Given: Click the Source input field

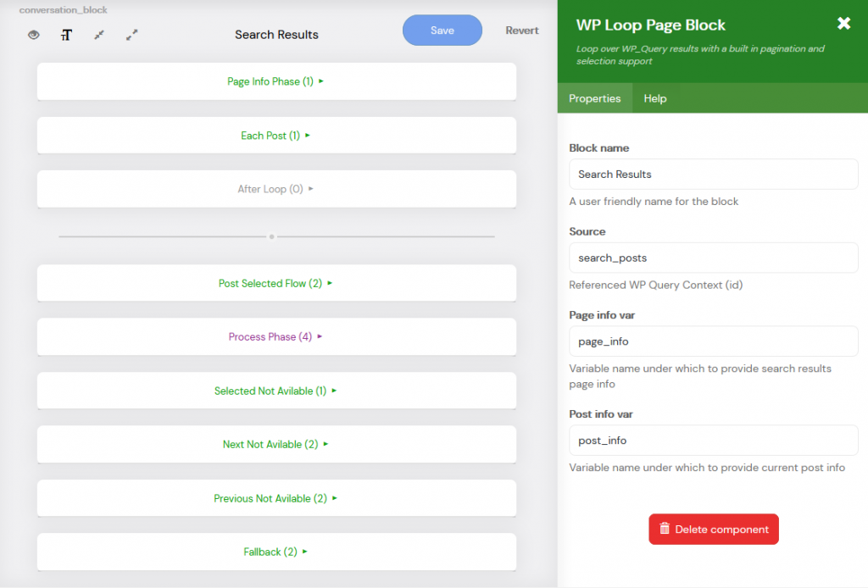Looking at the screenshot, I should pyautogui.click(x=714, y=258).
